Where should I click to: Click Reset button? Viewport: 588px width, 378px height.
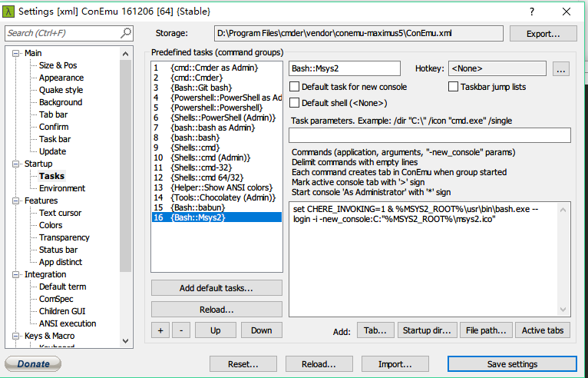pyautogui.click(x=243, y=364)
